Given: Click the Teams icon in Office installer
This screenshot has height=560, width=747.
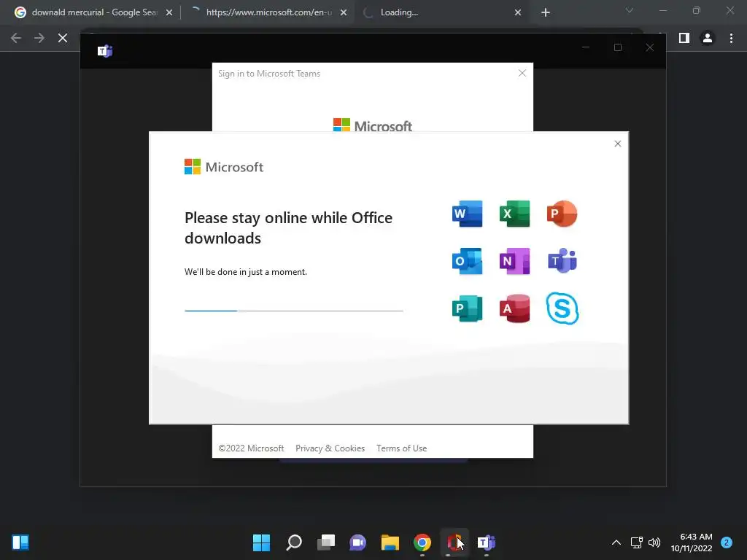Looking at the screenshot, I should coord(562,261).
